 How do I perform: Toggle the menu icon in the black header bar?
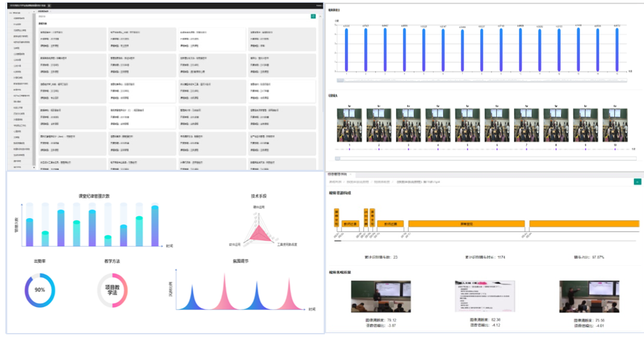click(48, 5)
